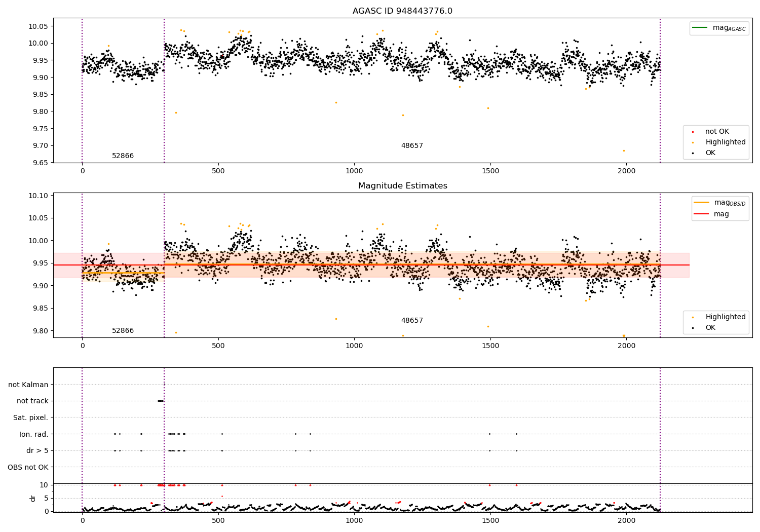Select the mag AGASC legend entry
This screenshot has width=760, height=532.
[719, 28]
